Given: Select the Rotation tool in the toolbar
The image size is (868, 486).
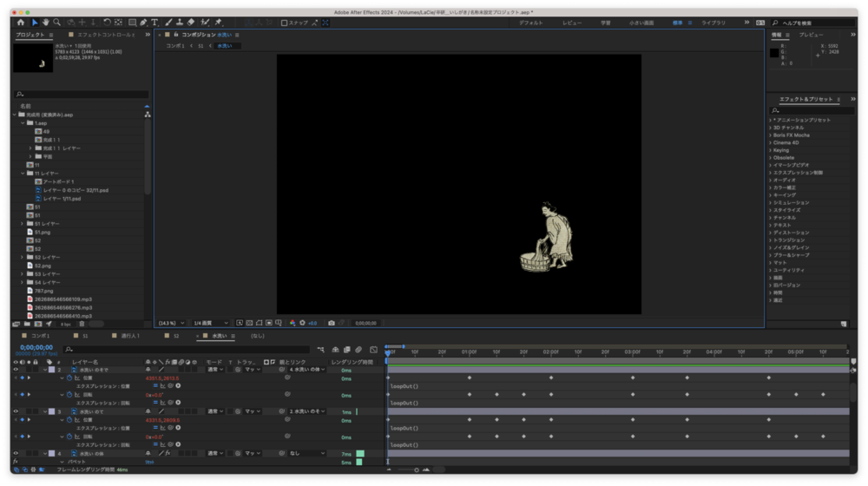Looking at the screenshot, I should point(107,23).
